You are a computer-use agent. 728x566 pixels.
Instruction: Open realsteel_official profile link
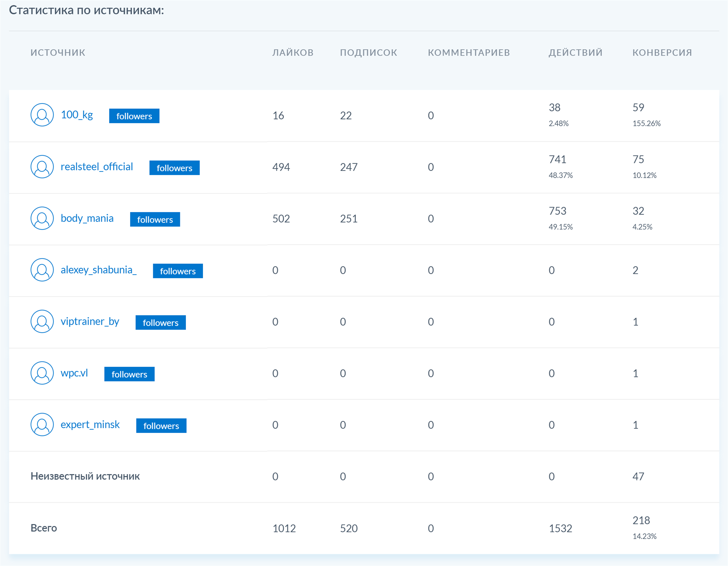pyautogui.click(x=97, y=167)
